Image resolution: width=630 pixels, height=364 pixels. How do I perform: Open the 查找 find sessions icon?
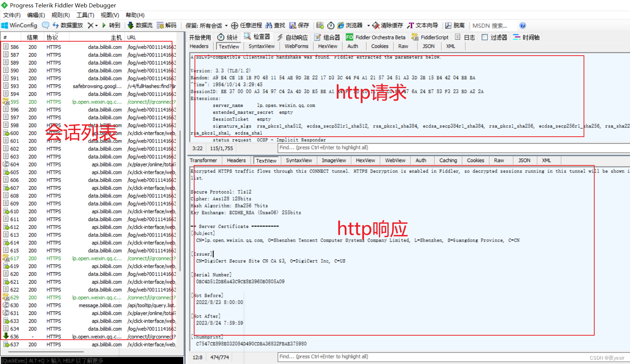pos(275,25)
